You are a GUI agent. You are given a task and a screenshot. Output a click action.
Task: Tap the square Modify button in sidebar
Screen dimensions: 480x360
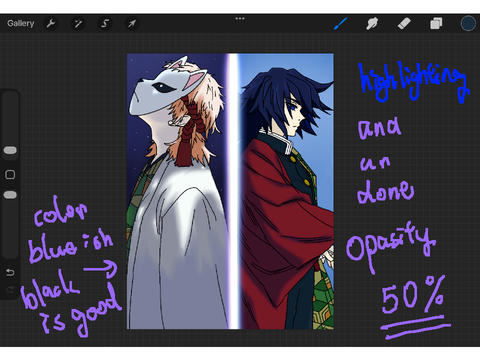click(x=10, y=175)
